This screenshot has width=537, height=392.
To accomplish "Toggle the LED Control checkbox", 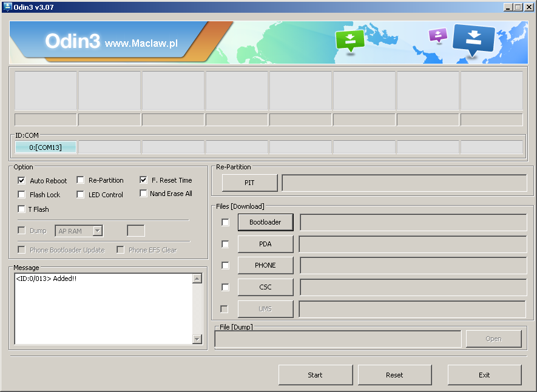I will pos(80,194).
